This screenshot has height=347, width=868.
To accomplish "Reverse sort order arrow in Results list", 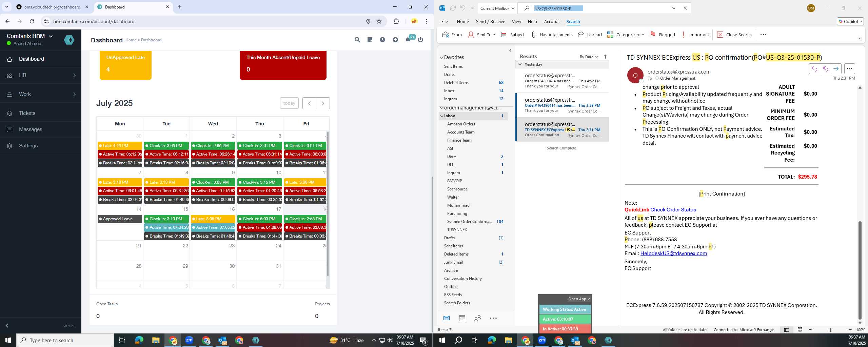I will pos(605,57).
